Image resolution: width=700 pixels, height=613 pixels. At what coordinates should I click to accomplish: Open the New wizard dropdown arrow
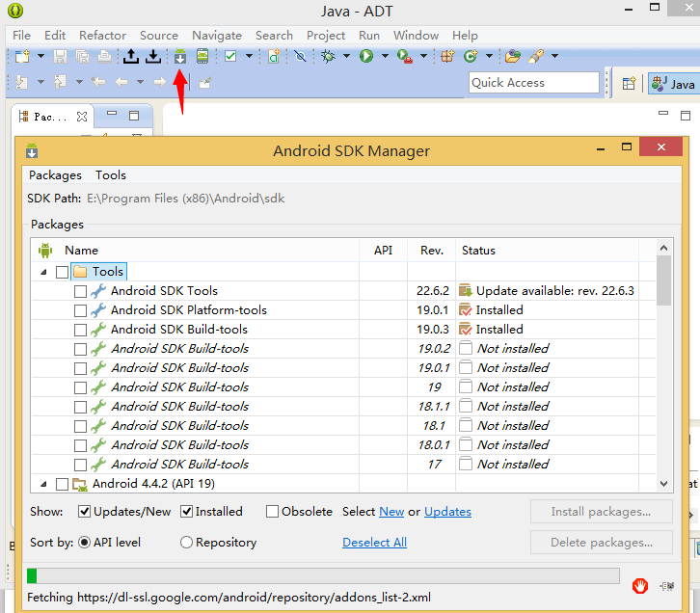pyautogui.click(x=40, y=56)
